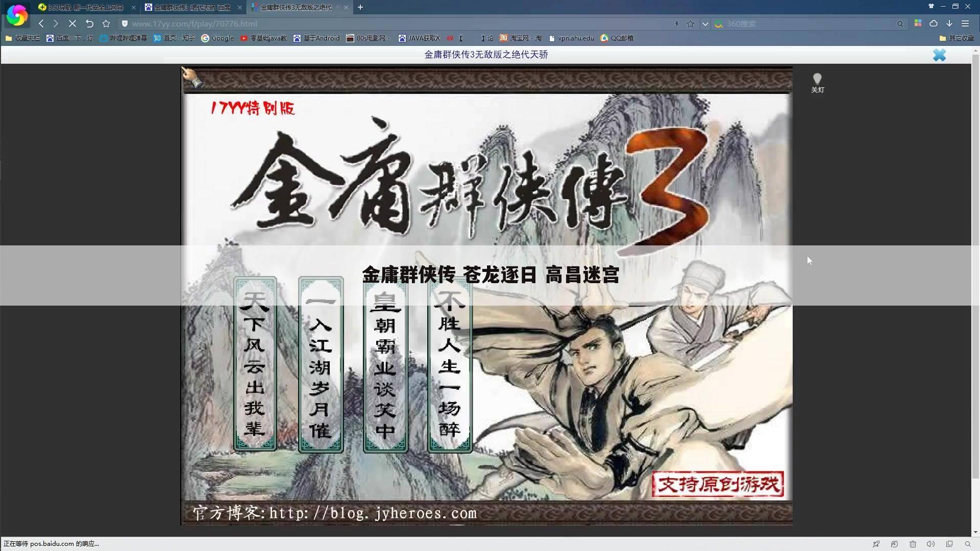This screenshot has height=551, width=980.
Task: Close the 360导航 tab
Action: pos(134,8)
